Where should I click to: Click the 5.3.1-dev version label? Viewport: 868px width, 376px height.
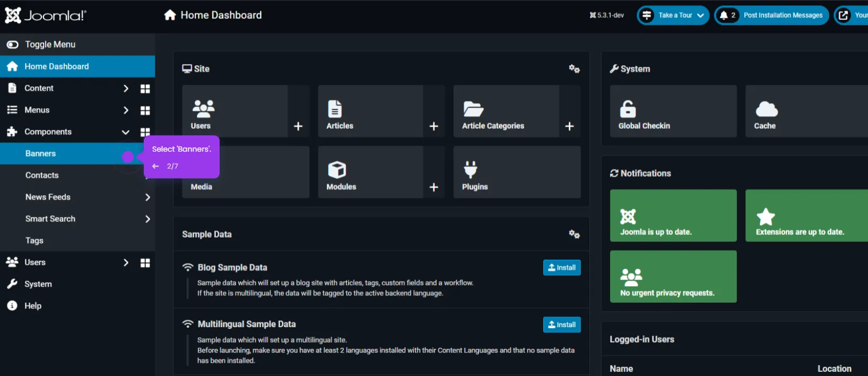[607, 15]
